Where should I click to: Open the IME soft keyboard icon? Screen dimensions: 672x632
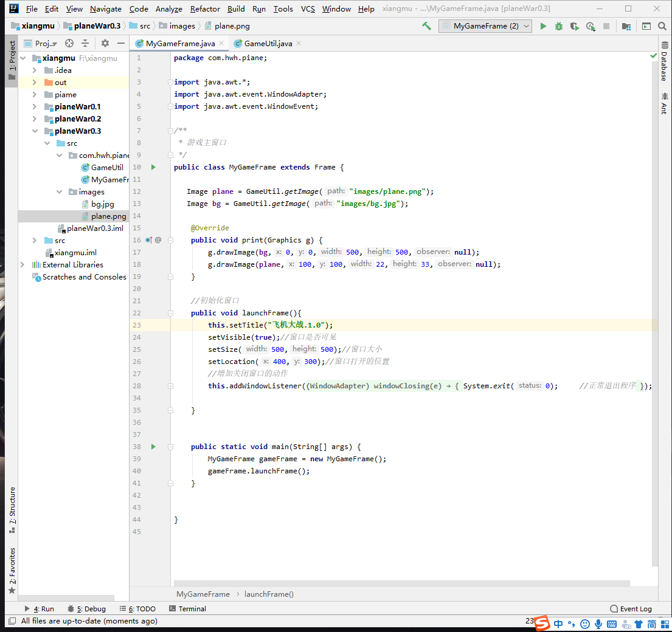click(x=612, y=624)
